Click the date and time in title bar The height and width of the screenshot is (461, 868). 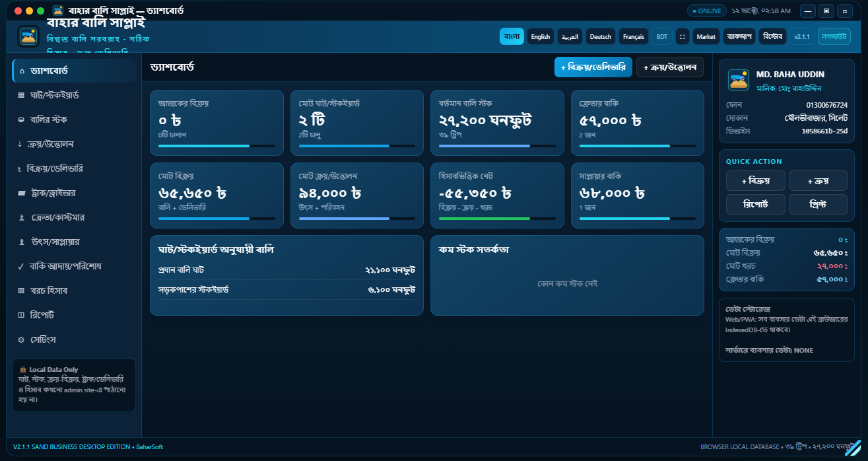pyautogui.click(x=761, y=11)
